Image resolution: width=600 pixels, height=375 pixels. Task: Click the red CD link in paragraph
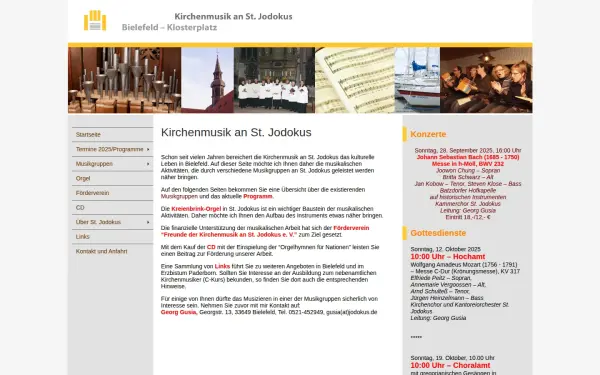click(x=211, y=247)
